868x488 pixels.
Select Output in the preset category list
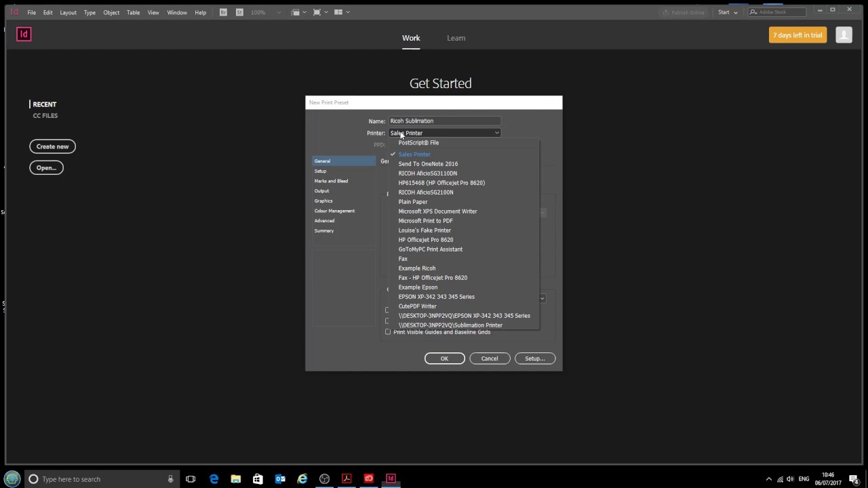[x=344, y=191]
